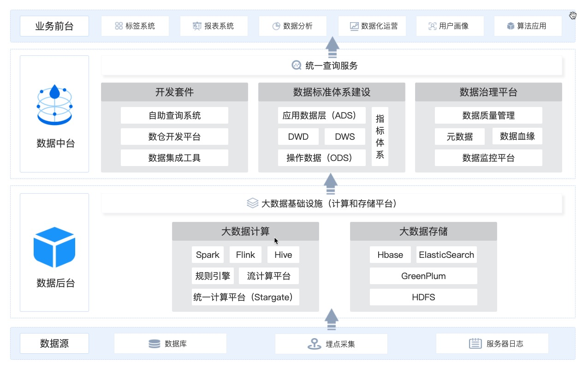Click the 报表系统 presentation icon

[197, 26]
